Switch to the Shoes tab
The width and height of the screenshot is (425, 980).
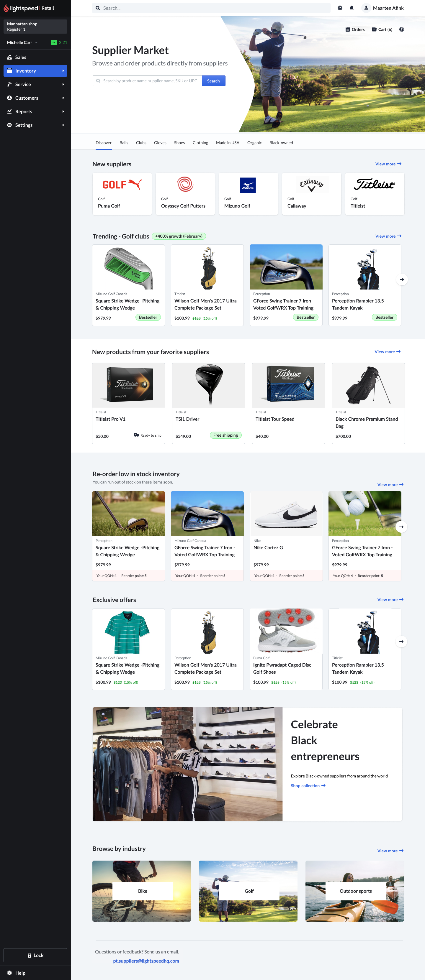click(179, 143)
